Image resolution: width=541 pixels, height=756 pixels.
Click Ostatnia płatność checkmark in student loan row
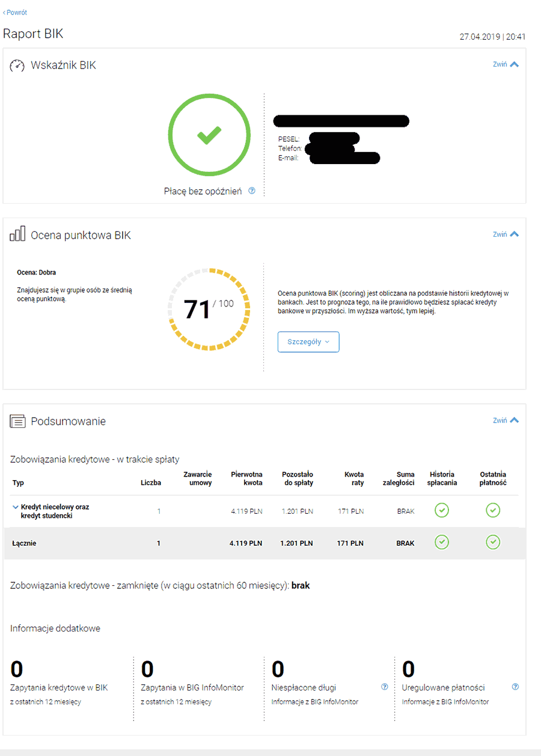pyautogui.click(x=493, y=510)
